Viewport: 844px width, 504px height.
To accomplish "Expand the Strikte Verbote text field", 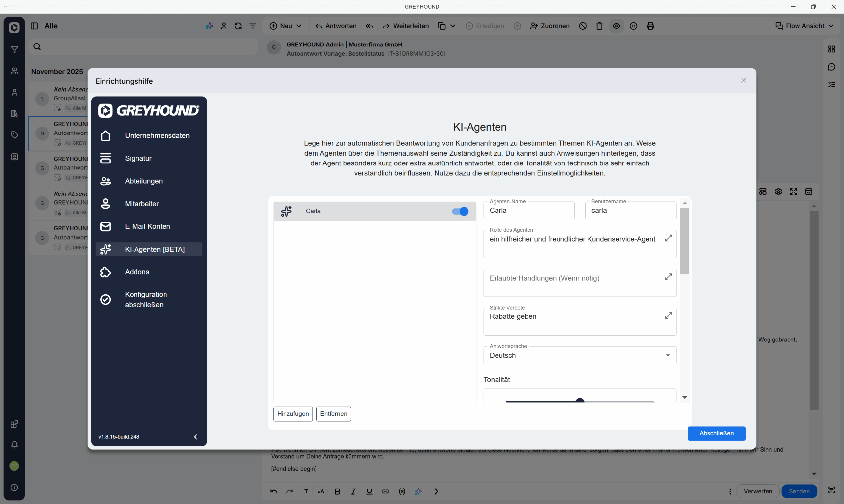I will point(668,316).
